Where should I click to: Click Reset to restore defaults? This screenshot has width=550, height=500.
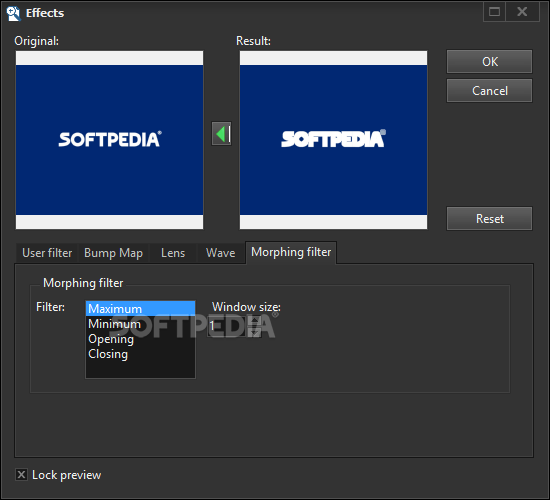[x=489, y=219]
